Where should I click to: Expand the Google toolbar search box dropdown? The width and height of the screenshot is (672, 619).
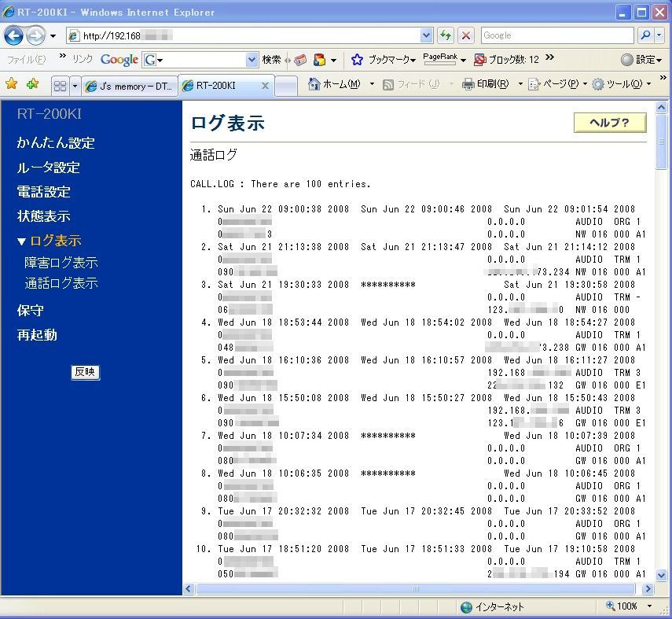pos(252,60)
